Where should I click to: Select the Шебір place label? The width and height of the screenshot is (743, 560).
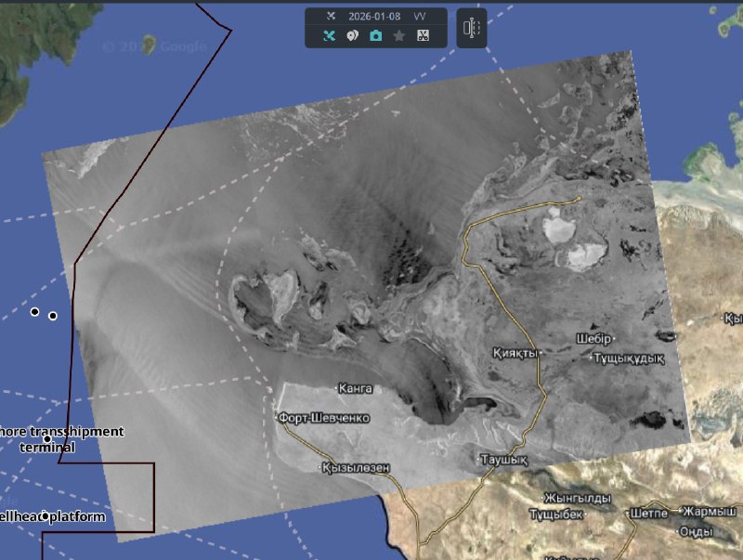coord(594,338)
